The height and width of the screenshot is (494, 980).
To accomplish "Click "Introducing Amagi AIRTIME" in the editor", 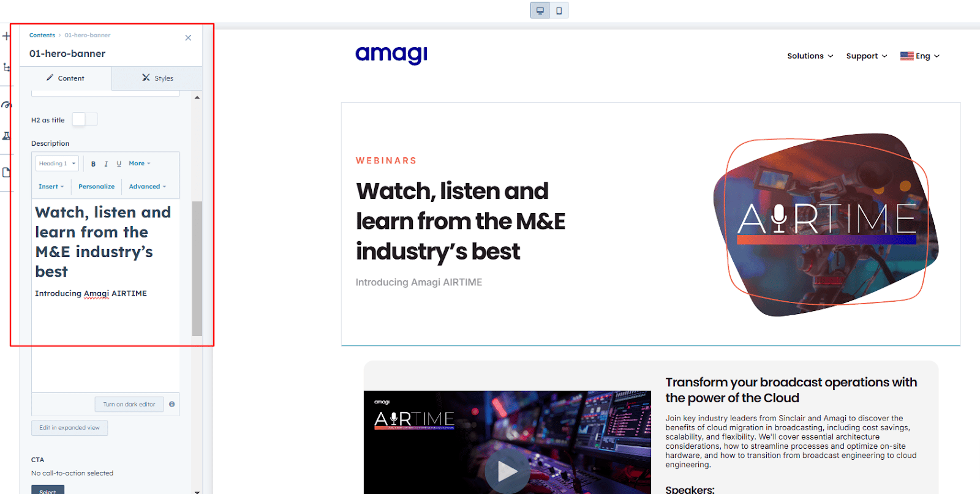I will (91, 293).
